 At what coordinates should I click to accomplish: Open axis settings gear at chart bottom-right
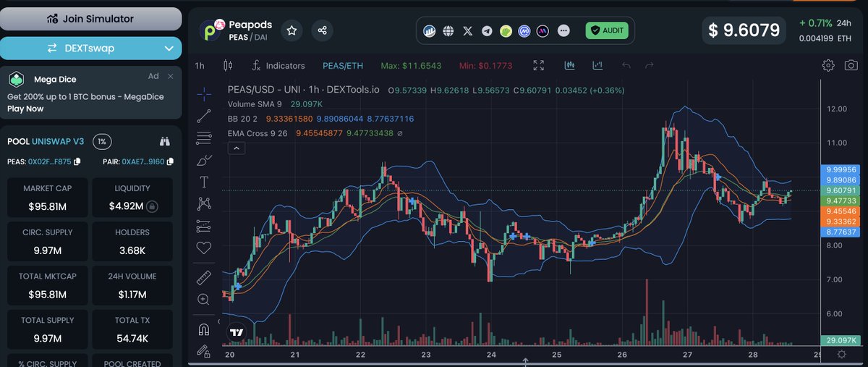click(841, 355)
